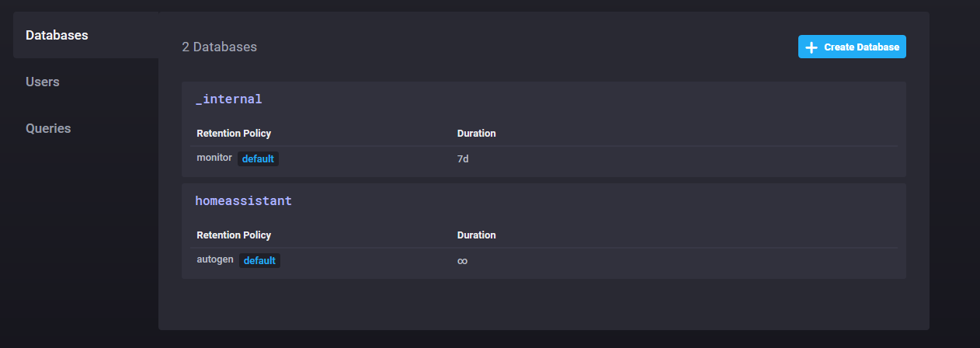This screenshot has width=980, height=348.
Task: Select the _internal database name
Action: 228,99
